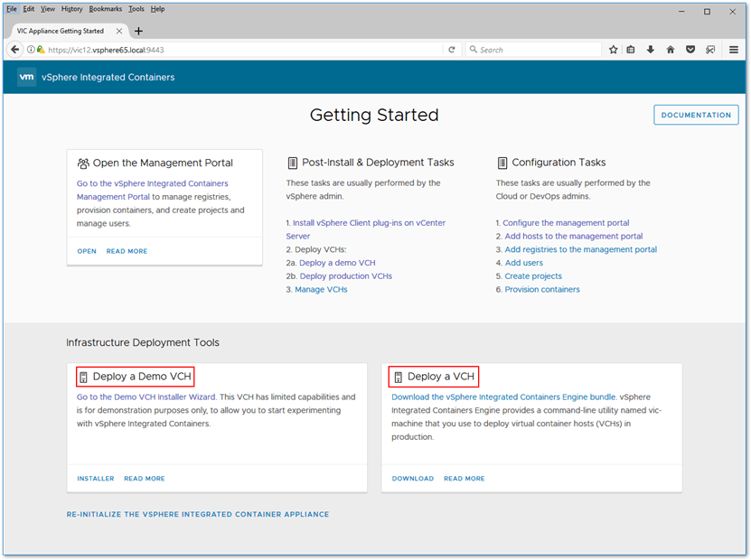Select the VIC Appliance Getting Started tab
751x560 pixels.
click(x=69, y=31)
